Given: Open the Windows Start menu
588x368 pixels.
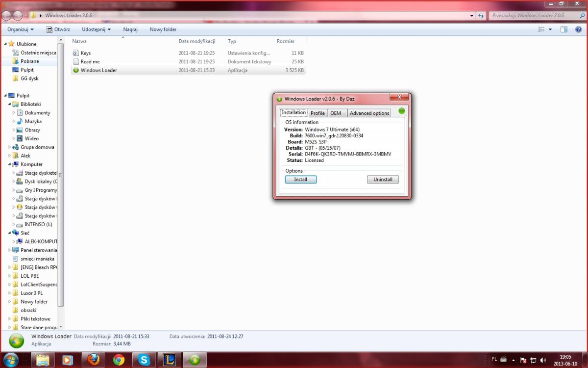Looking at the screenshot, I should point(11,360).
